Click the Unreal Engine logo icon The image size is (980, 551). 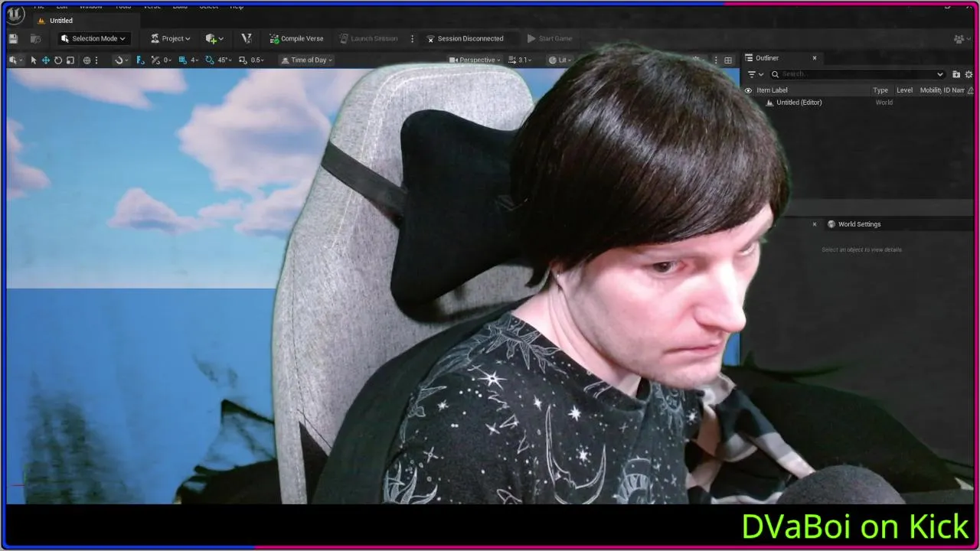[15, 15]
